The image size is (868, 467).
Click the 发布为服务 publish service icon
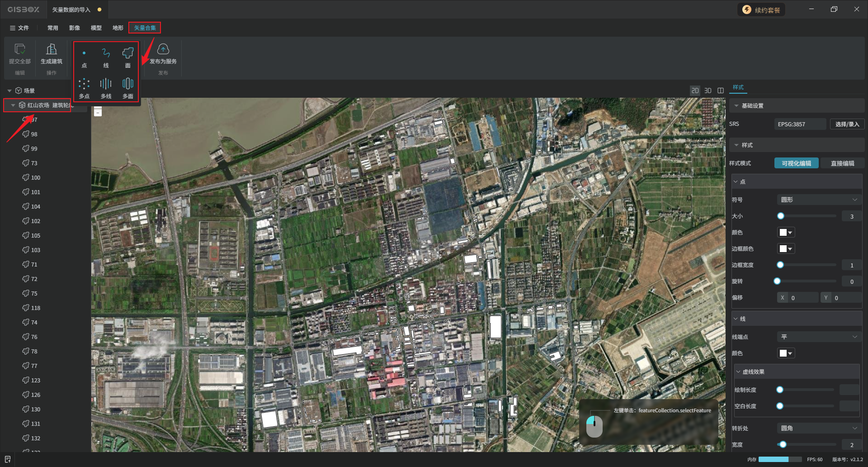click(163, 53)
